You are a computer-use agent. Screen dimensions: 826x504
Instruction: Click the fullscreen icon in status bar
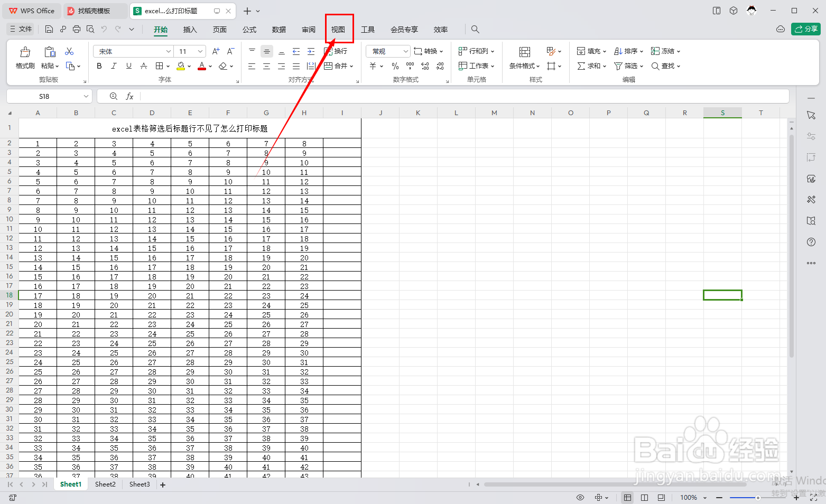pos(813,498)
